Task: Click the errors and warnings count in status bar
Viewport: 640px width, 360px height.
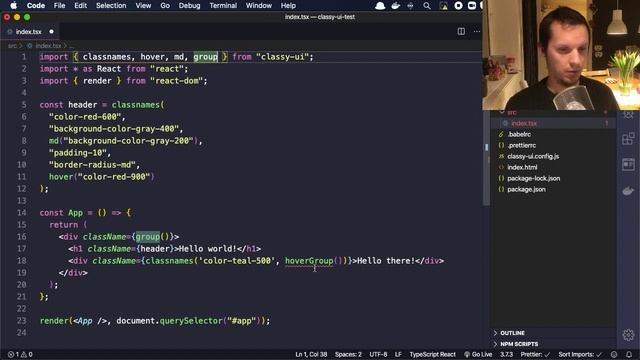Action: point(20,354)
